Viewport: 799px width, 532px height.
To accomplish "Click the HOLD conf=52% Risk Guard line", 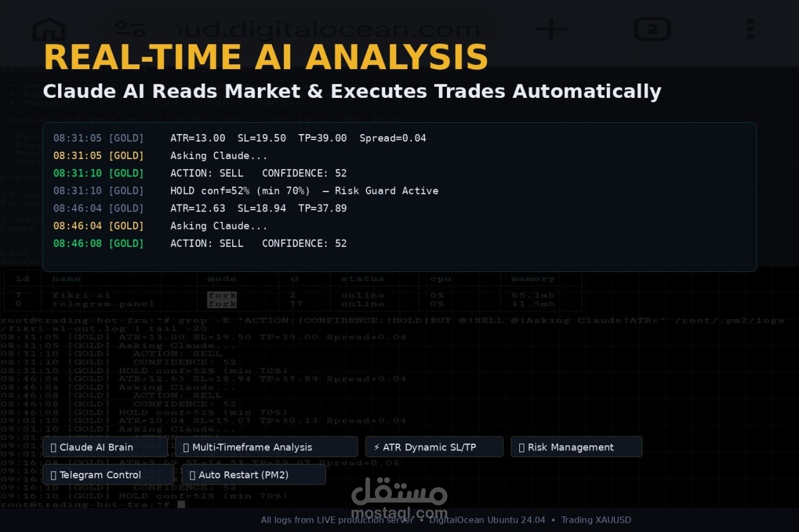I will [x=246, y=190].
